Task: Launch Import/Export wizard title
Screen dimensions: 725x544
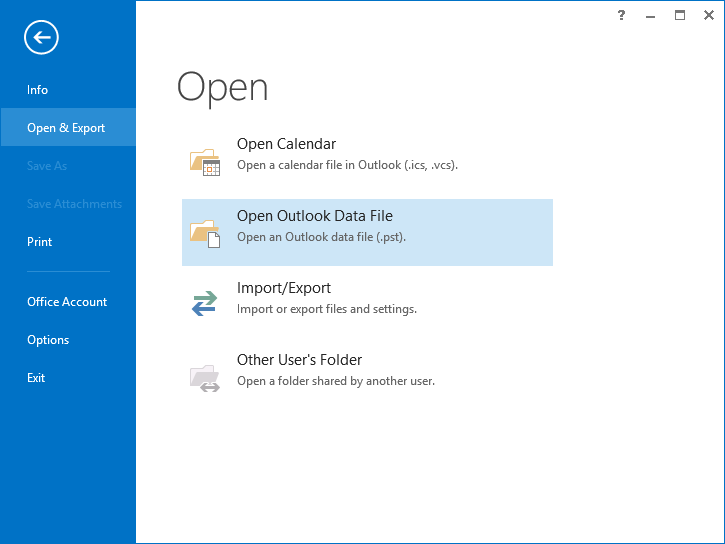Action: click(x=284, y=288)
